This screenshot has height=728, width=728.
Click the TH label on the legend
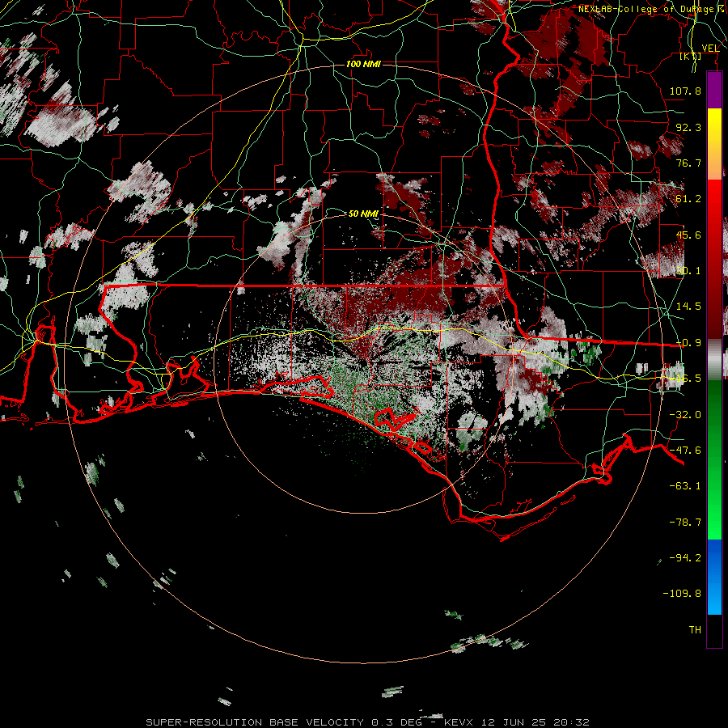point(695,630)
